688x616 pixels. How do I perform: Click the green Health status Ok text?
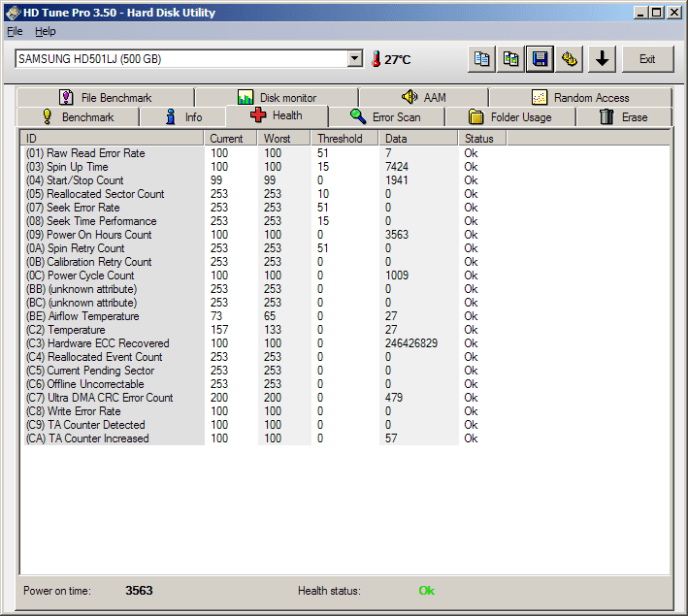point(427,591)
